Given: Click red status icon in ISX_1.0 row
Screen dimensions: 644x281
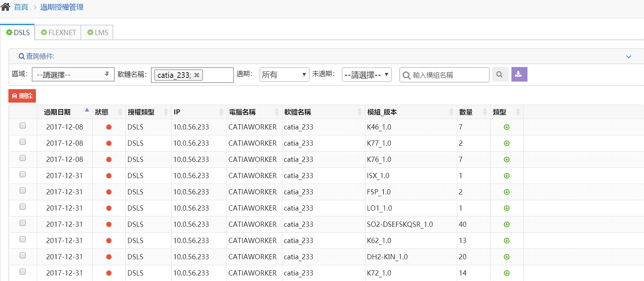Looking at the screenshot, I should click(109, 176).
